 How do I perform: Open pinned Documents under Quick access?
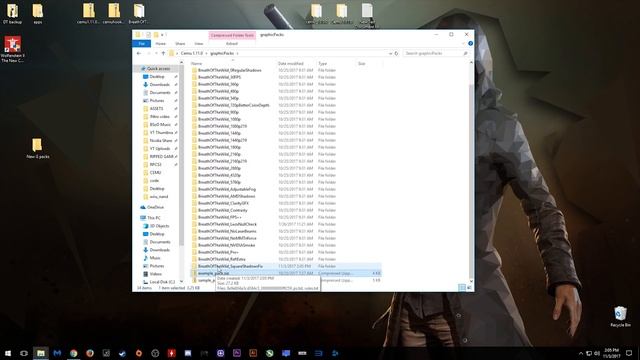point(160,93)
